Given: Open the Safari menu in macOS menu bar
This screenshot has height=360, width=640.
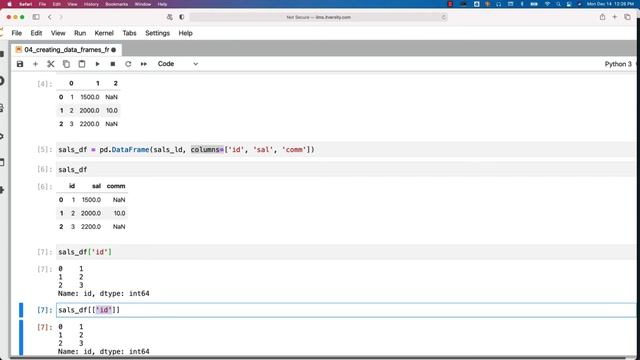Looking at the screenshot, I should pyautogui.click(x=26, y=4).
